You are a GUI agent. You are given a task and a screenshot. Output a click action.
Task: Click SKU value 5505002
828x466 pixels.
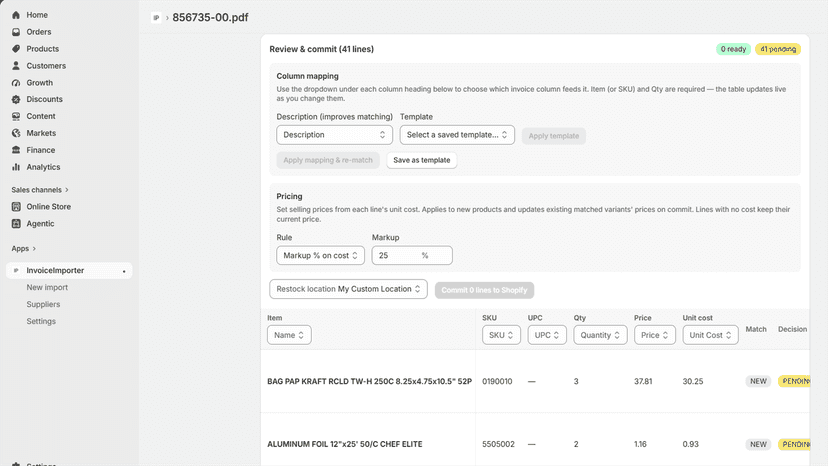pyautogui.click(x=498, y=444)
